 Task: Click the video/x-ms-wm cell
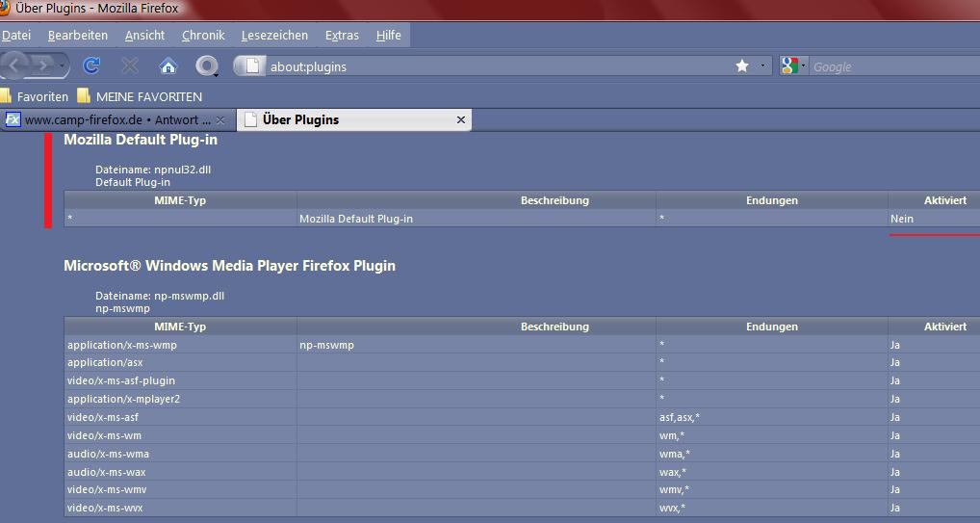point(181,434)
